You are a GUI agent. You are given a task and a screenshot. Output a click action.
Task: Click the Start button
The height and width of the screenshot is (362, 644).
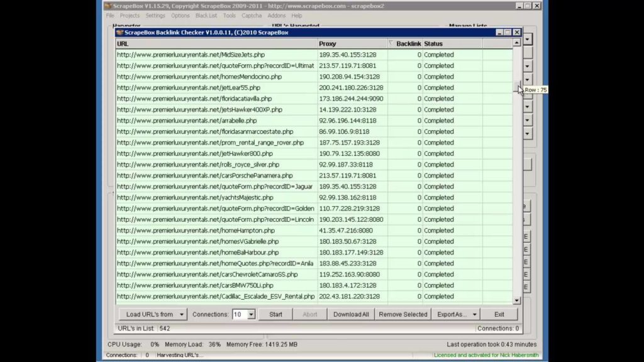pos(275,314)
